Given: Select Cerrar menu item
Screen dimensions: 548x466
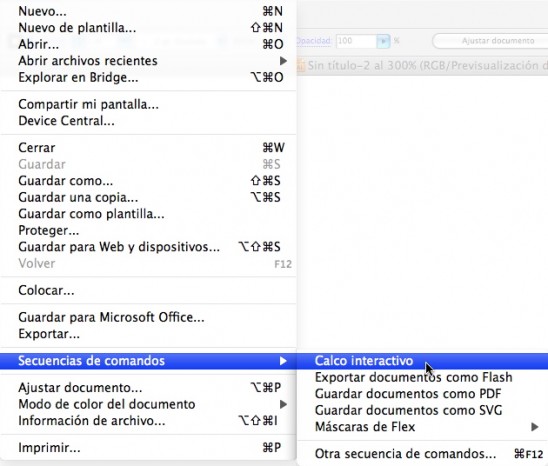Looking at the screenshot, I should 148,148.
